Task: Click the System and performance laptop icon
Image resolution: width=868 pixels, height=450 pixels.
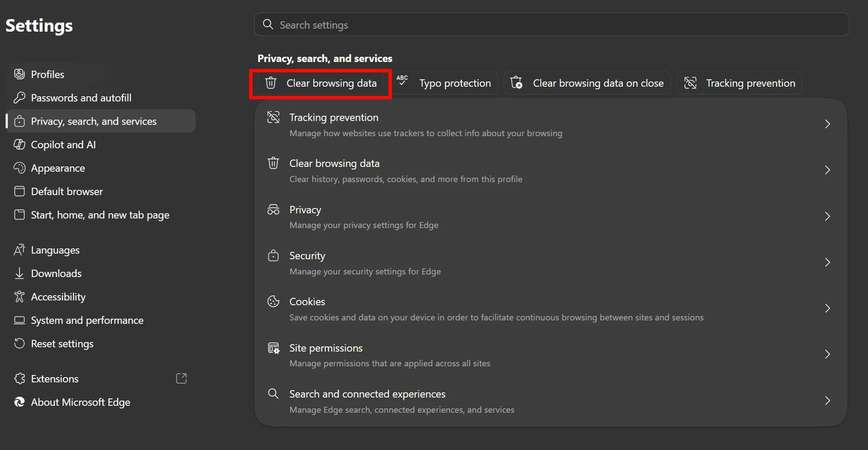Action: click(20, 320)
